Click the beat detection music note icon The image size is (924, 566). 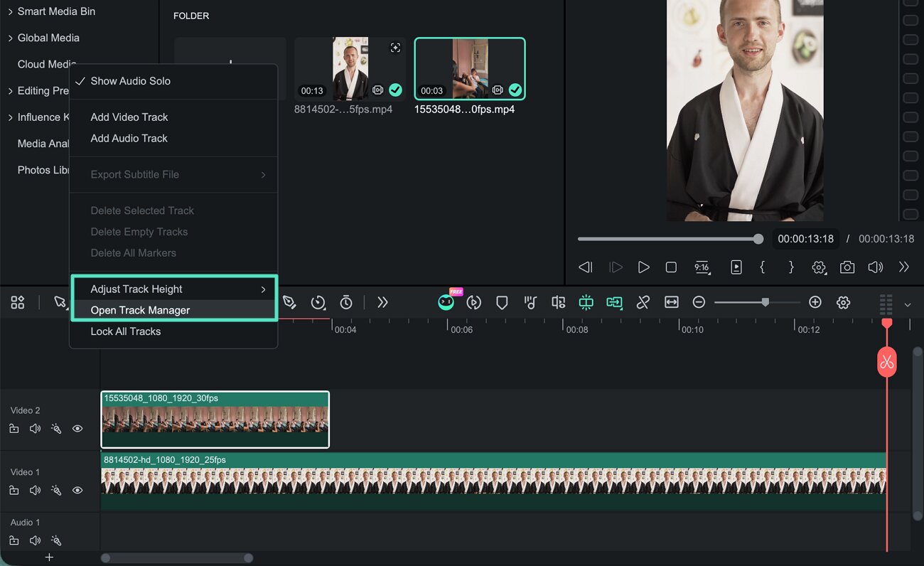point(530,303)
